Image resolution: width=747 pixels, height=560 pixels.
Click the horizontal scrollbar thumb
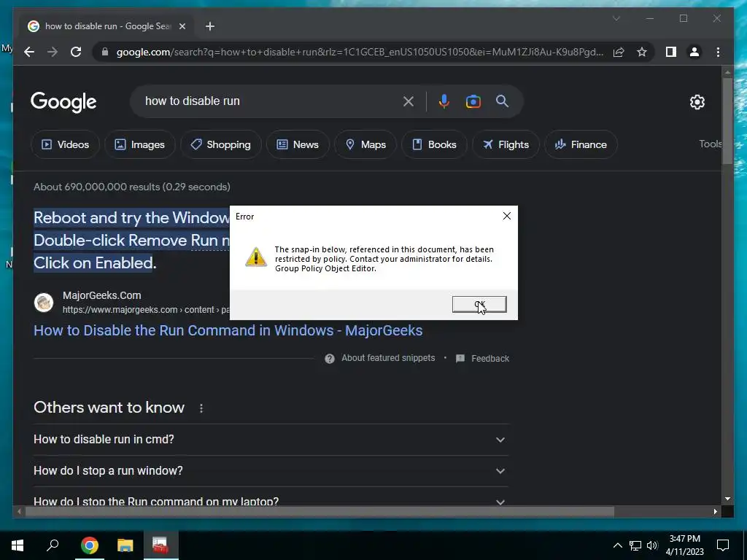tap(320, 512)
